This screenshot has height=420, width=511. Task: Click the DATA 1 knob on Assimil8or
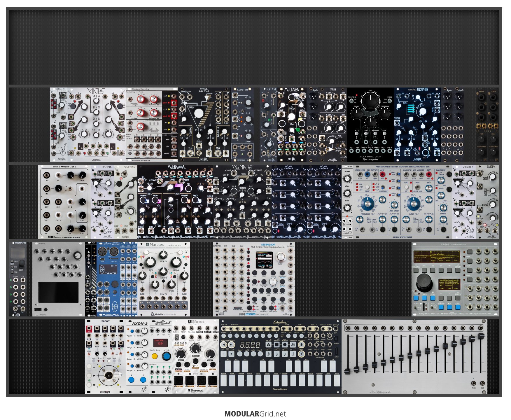click(281, 257)
